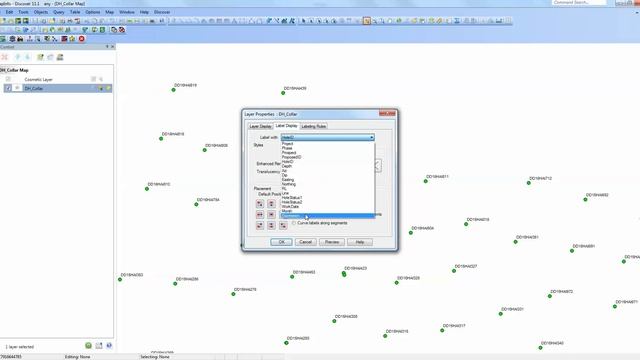640x360 pixels.
Task: Click the Preview button
Action: (332, 242)
